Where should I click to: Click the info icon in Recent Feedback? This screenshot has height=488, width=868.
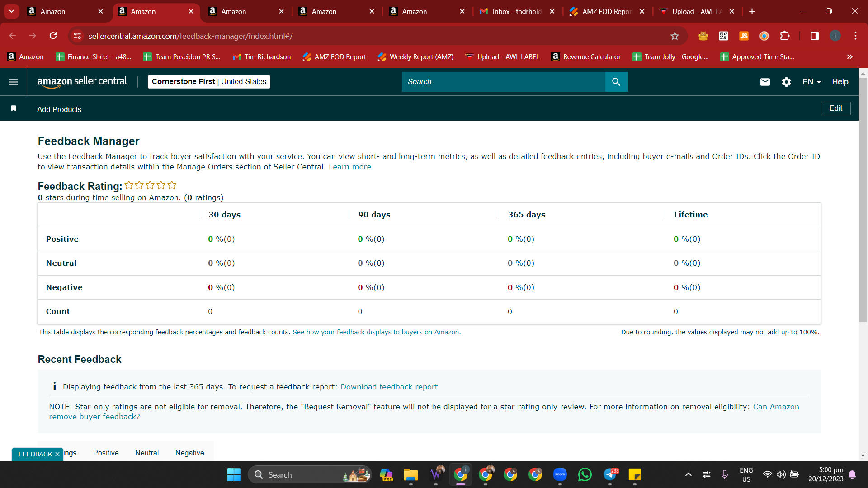[55, 386]
